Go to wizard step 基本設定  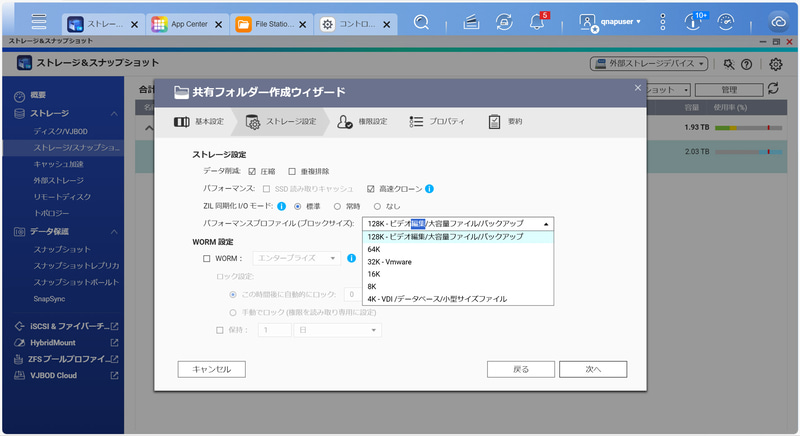pyautogui.click(x=198, y=121)
